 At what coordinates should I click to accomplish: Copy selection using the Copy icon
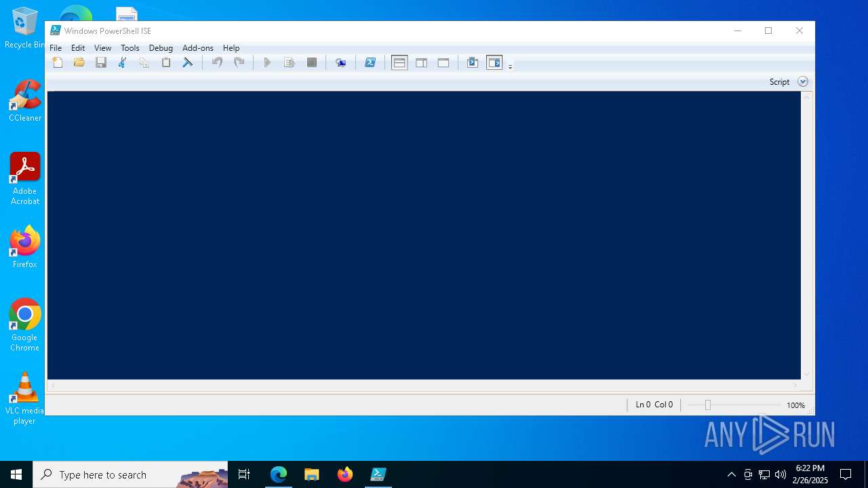pyautogui.click(x=144, y=62)
